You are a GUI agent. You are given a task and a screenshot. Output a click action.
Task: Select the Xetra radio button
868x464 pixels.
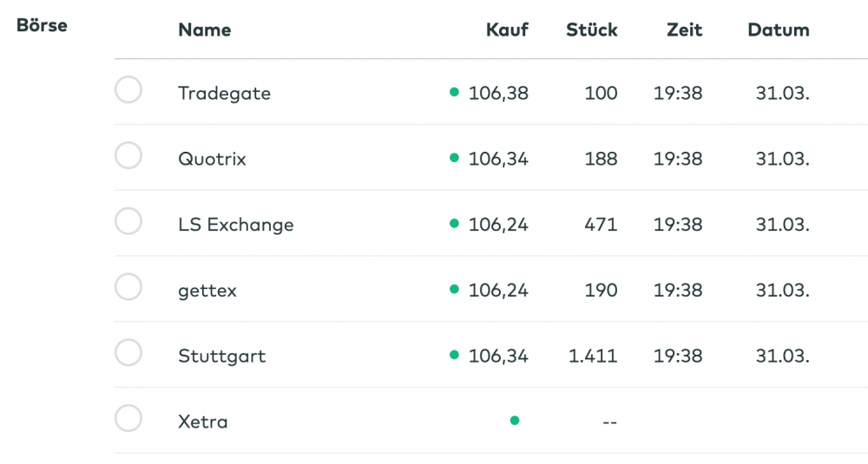pyautogui.click(x=128, y=419)
